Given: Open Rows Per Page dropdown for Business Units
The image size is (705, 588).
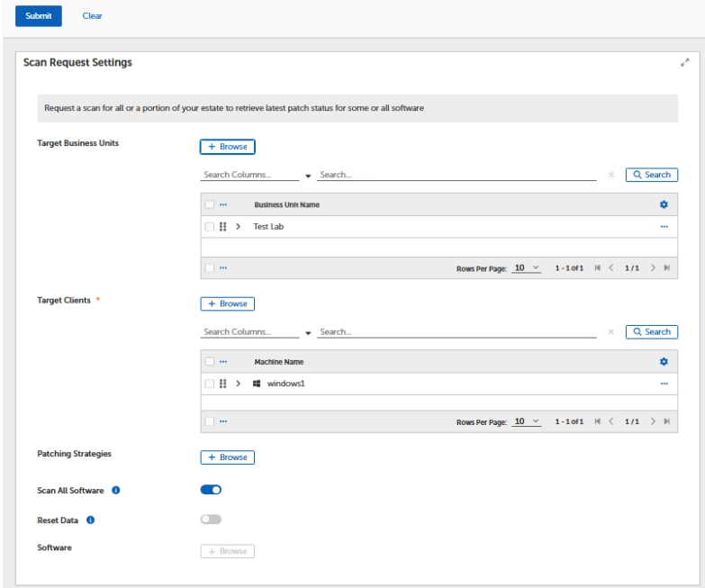Looking at the screenshot, I should coord(527,267).
